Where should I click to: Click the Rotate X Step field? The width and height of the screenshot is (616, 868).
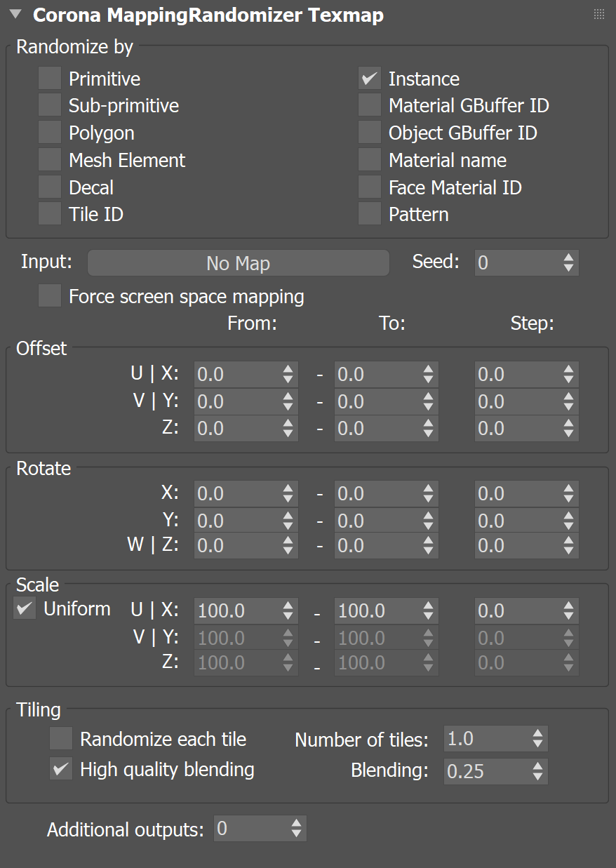518,493
